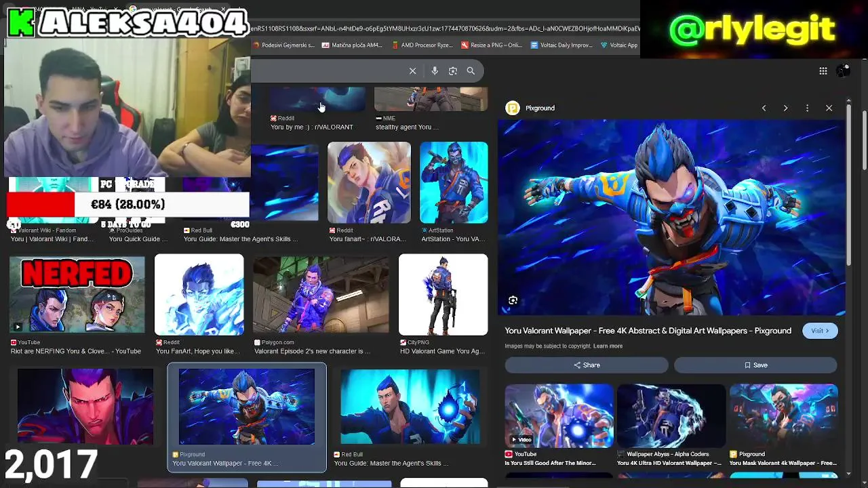The width and height of the screenshot is (868, 488).
Task: Save the Yoru wallpaper image
Action: (755, 365)
